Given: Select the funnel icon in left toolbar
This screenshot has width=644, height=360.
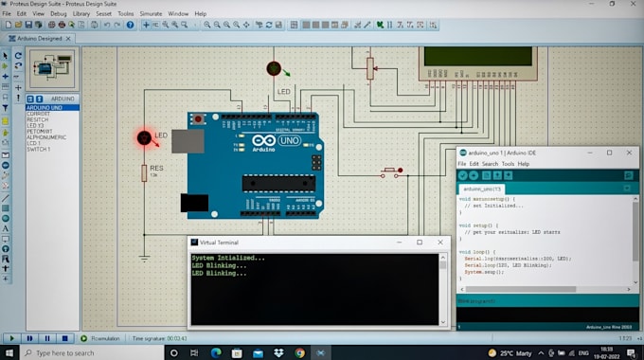Looking at the screenshot, I should click(x=6, y=108).
